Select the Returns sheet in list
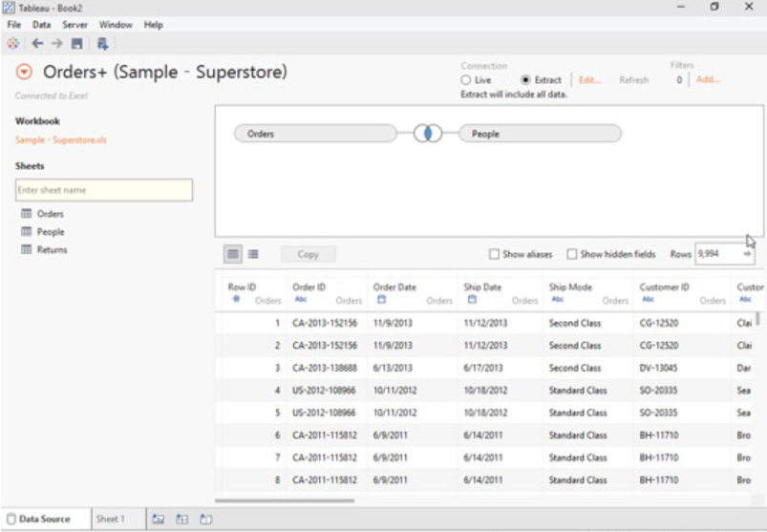This screenshot has height=532, width=767. (x=52, y=250)
